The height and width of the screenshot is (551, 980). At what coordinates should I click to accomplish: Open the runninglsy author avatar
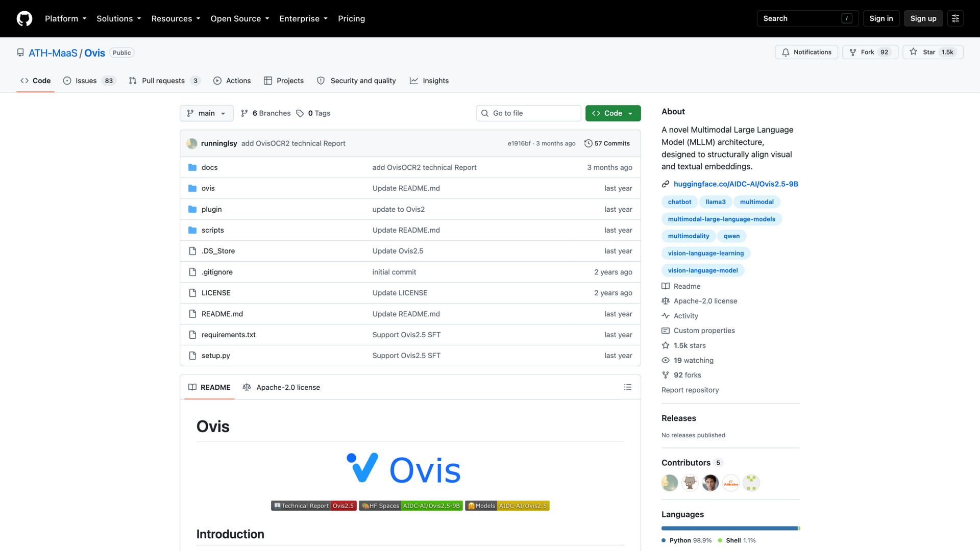pos(192,143)
